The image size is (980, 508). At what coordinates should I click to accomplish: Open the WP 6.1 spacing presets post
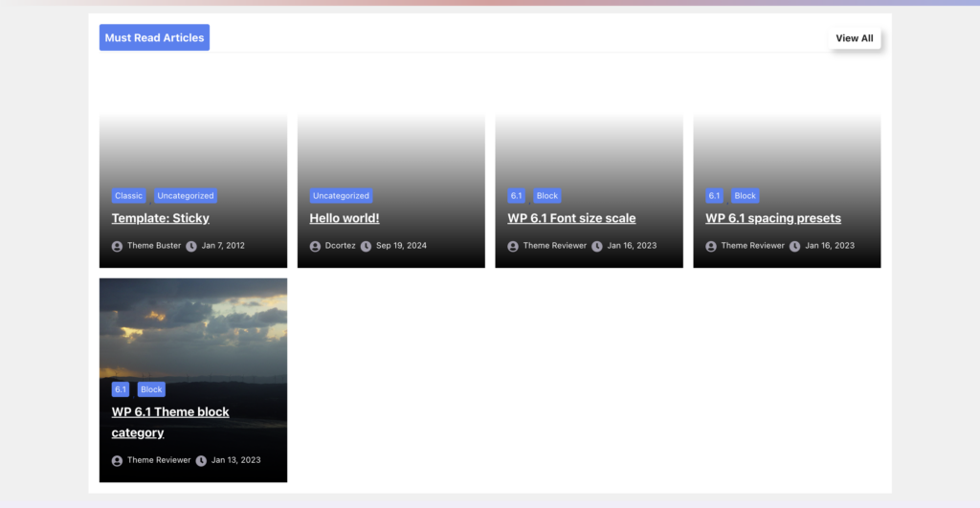pyautogui.click(x=772, y=218)
